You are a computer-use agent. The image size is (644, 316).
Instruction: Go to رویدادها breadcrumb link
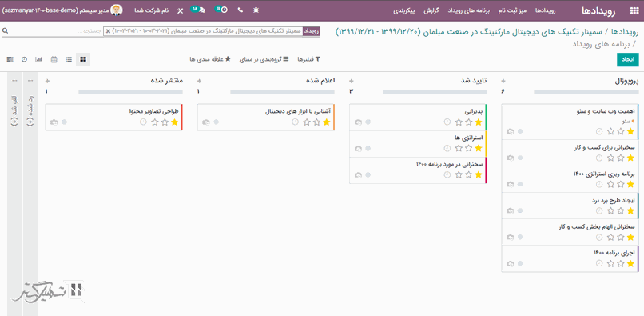624,32
